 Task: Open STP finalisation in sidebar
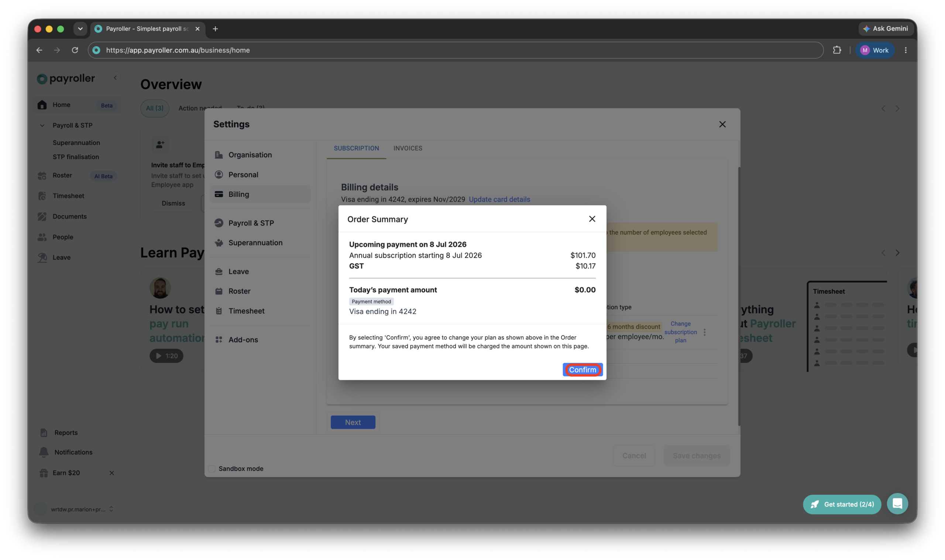click(76, 157)
